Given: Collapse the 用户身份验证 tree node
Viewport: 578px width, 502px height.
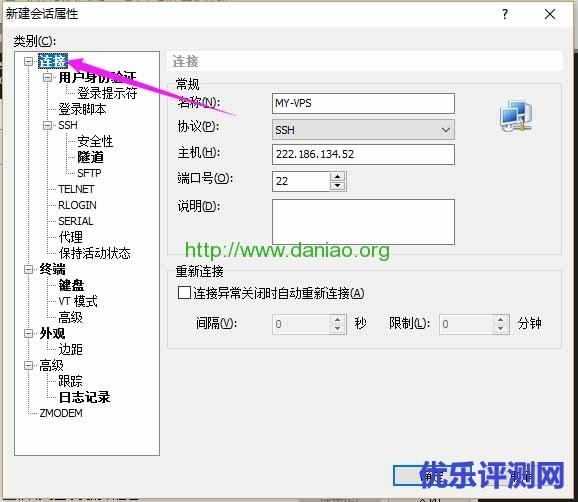Looking at the screenshot, I should [x=47, y=77].
